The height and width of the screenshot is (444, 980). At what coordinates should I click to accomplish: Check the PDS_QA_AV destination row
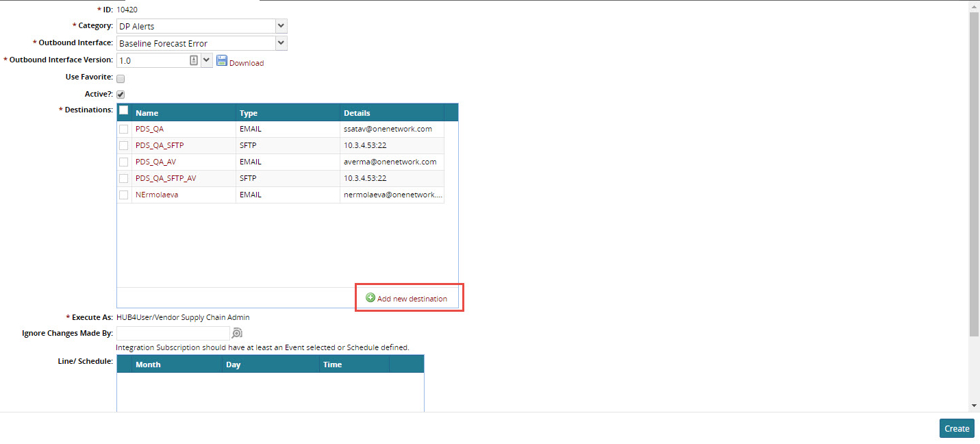click(124, 162)
